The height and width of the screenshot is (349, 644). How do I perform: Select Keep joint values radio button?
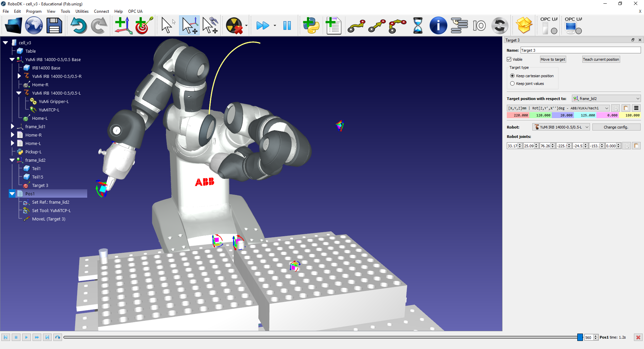pos(512,84)
